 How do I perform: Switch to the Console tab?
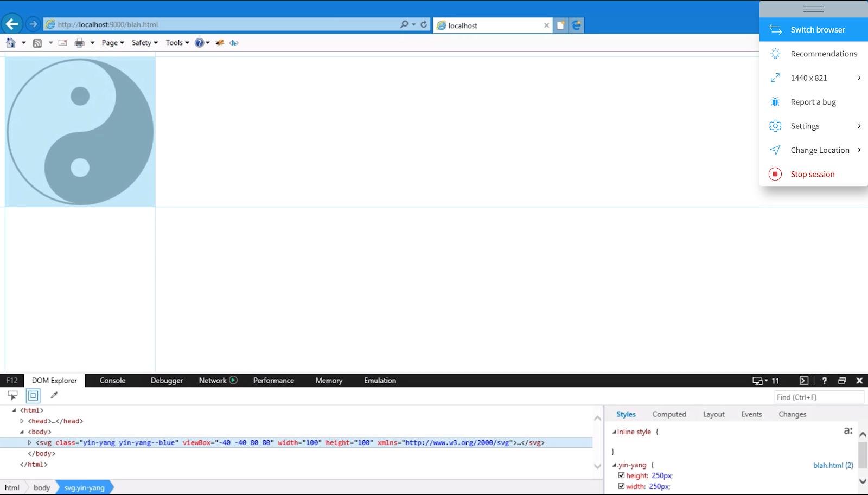click(112, 381)
